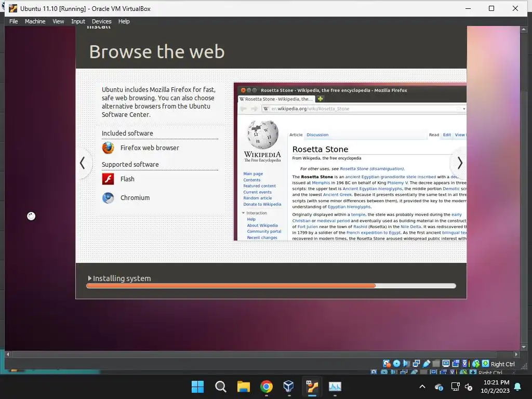Screen dimensions: 532x399
Task: Open the Main page sidebar link
Action: [x=253, y=174]
